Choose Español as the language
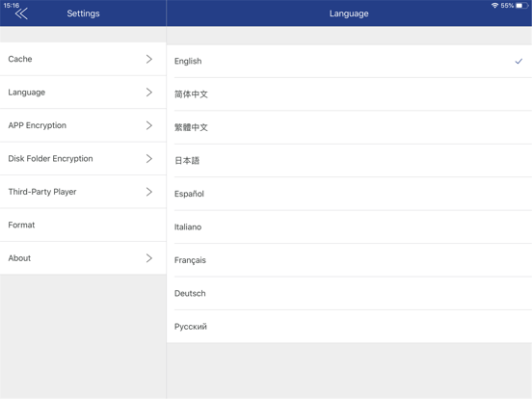 349,194
